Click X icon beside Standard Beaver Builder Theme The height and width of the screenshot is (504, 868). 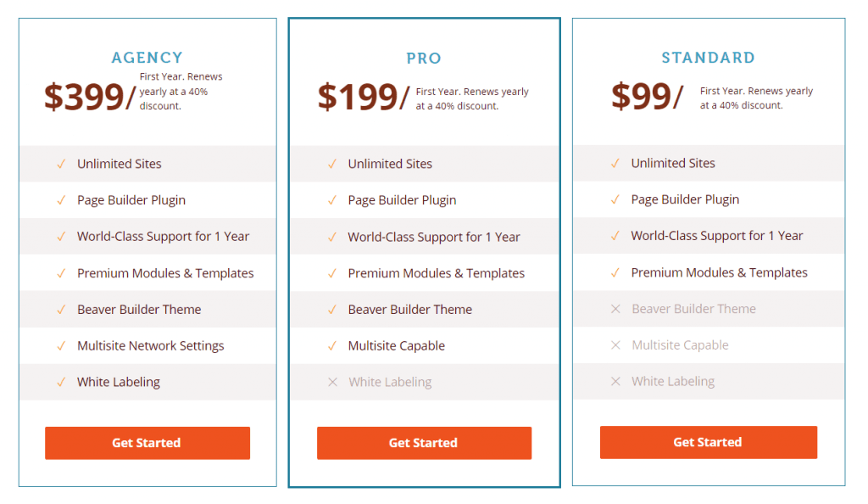pyautogui.click(x=615, y=309)
